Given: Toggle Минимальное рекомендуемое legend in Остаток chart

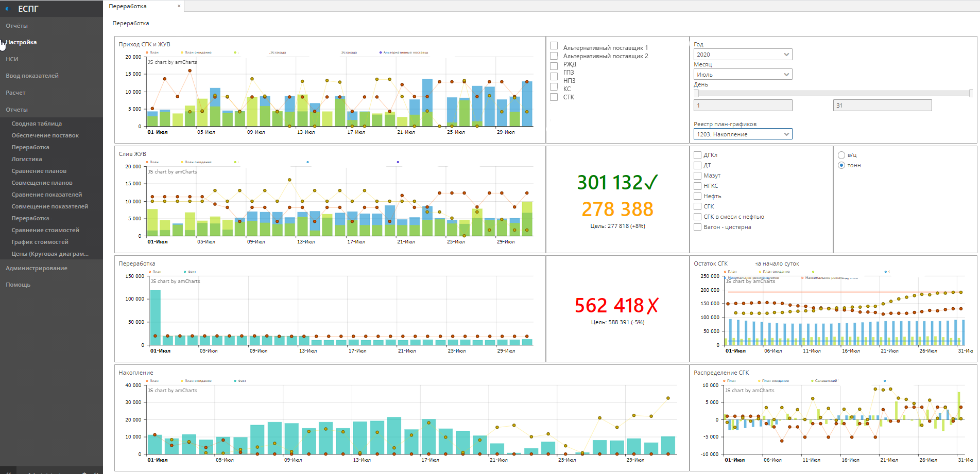Looking at the screenshot, I should tap(752, 278).
